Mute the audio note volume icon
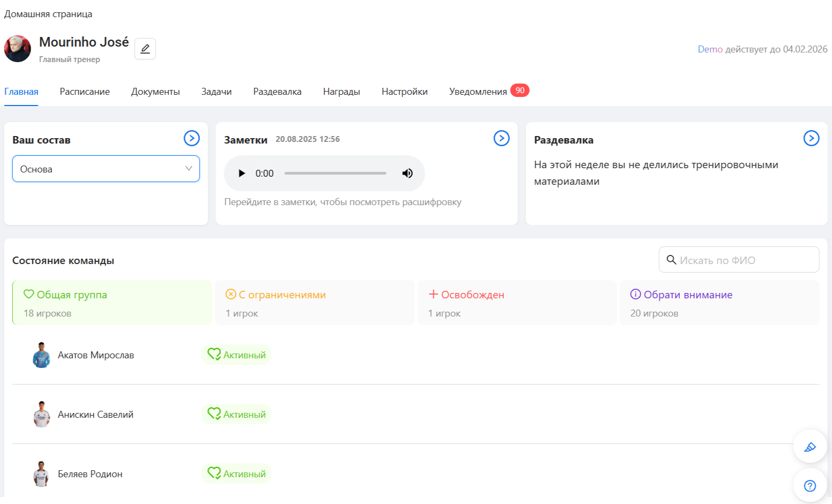The image size is (832, 504). coord(407,173)
